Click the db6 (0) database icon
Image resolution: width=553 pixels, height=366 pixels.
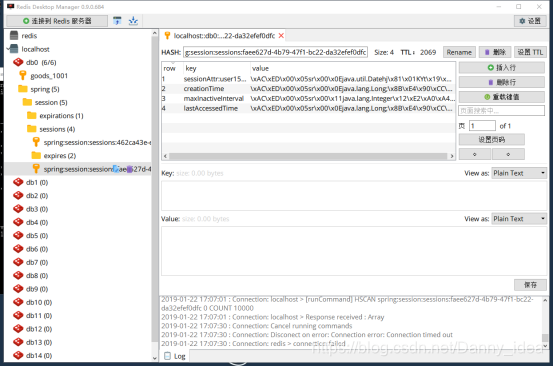click(x=18, y=249)
